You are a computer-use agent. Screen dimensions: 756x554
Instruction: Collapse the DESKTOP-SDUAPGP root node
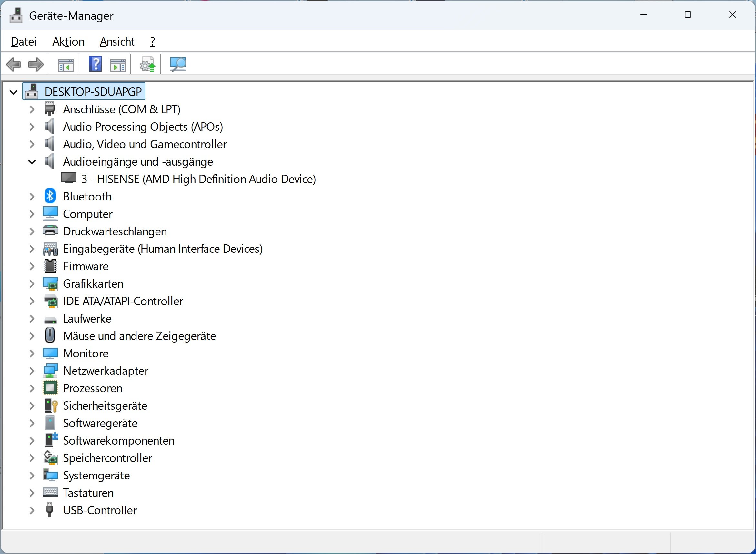click(14, 92)
